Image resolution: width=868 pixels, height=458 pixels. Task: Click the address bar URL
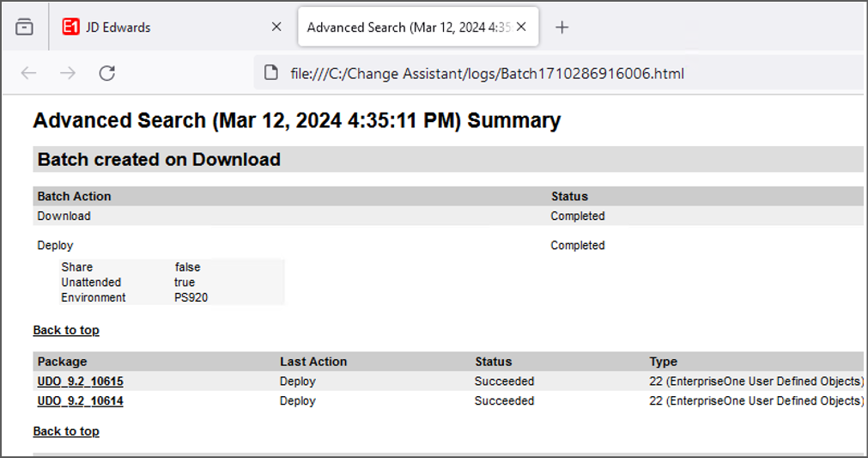pyautogui.click(x=487, y=74)
